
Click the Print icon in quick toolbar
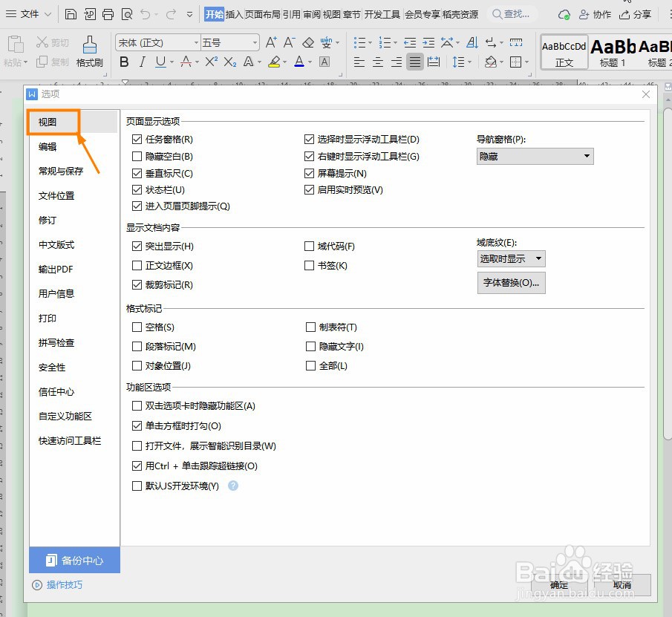point(108,15)
